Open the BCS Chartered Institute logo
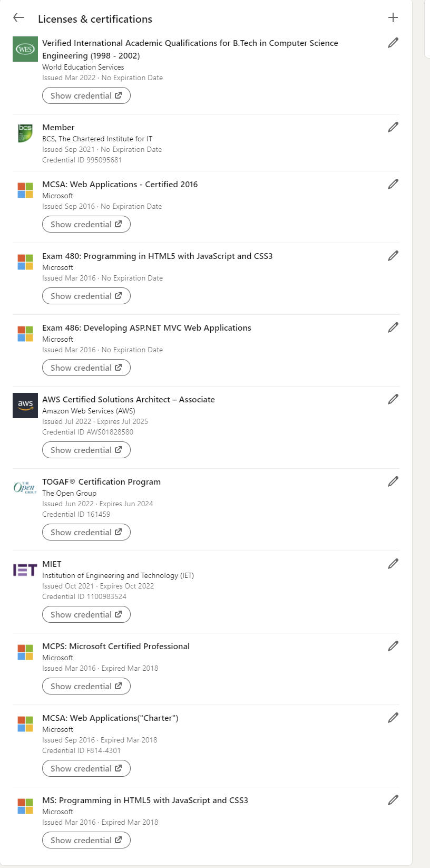430x868 pixels. tap(25, 133)
